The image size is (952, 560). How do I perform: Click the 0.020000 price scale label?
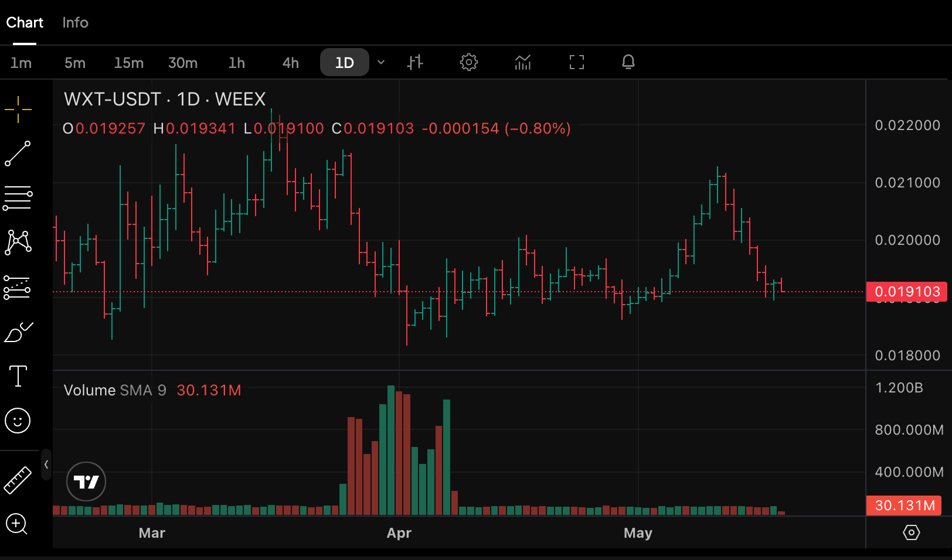(907, 240)
